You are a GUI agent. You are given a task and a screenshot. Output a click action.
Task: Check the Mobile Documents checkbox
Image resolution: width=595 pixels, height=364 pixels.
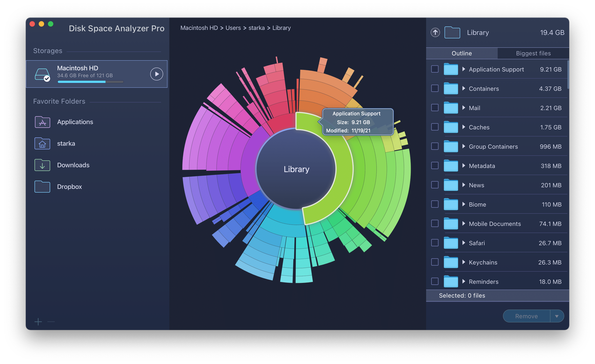pyautogui.click(x=435, y=223)
